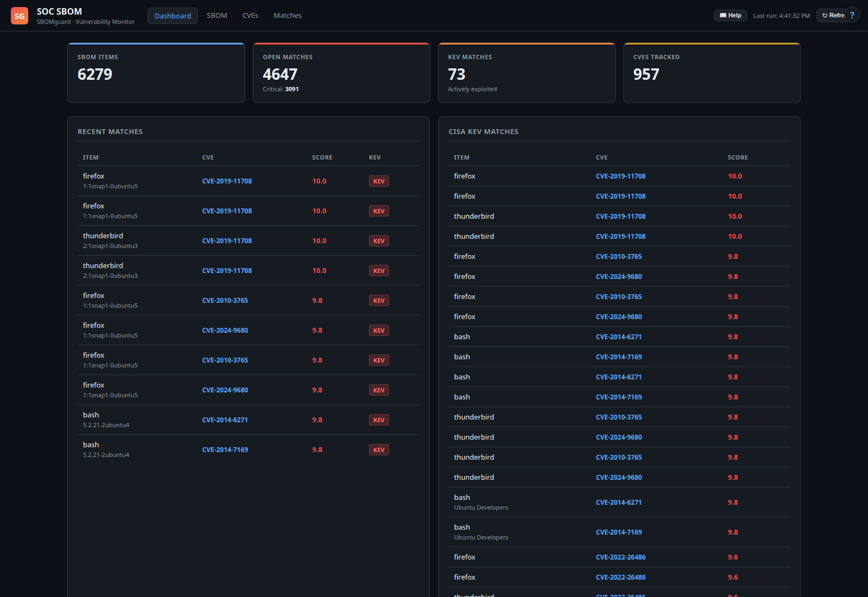Click the Actively exploited caption

[473, 89]
